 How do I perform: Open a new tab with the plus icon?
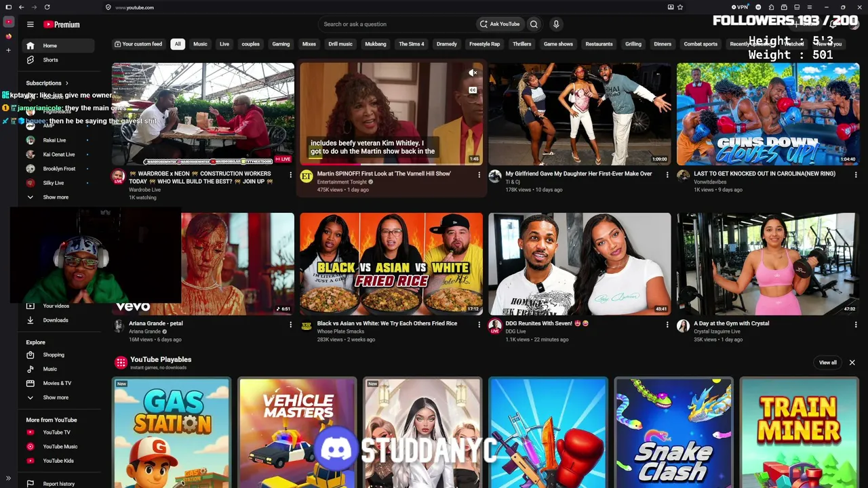[8, 50]
